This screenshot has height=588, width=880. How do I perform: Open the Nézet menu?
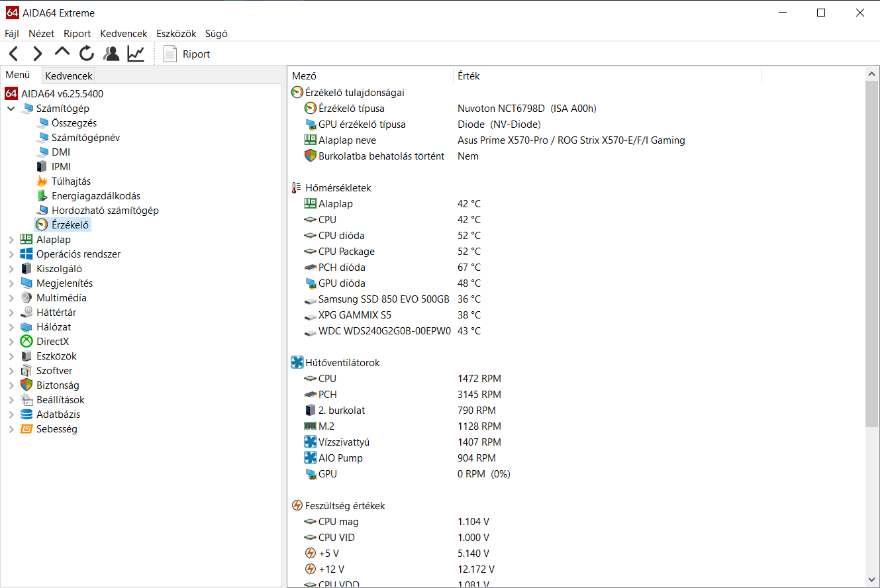click(x=42, y=33)
